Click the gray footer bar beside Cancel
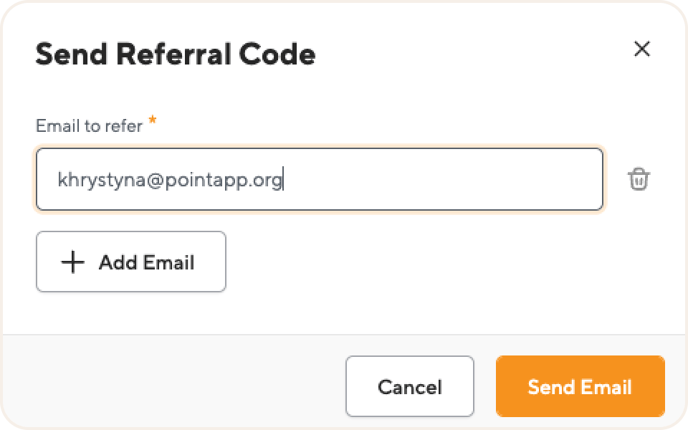This screenshot has width=688, height=430. click(x=174, y=383)
